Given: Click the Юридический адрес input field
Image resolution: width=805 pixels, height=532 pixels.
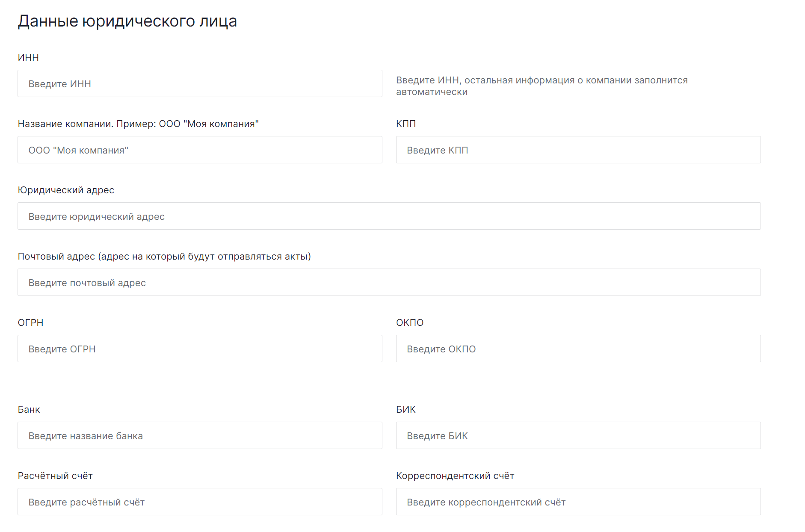Looking at the screenshot, I should coord(389,216).
